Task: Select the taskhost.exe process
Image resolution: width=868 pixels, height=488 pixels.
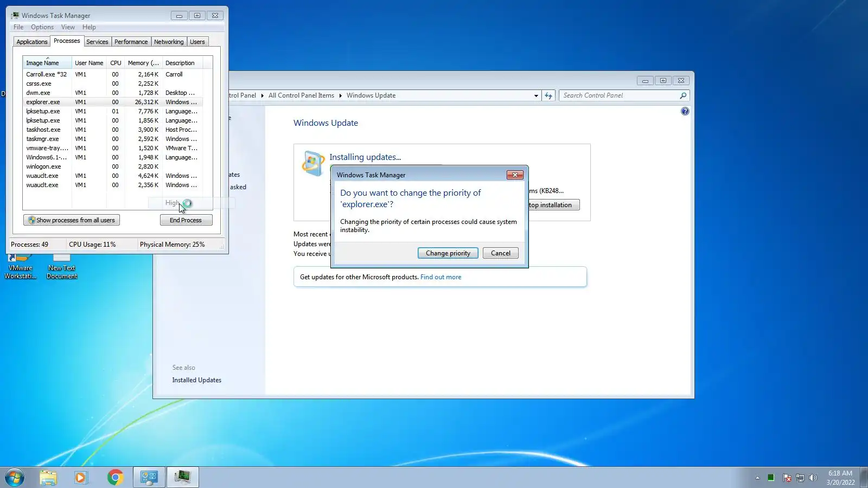Action: [x=113, y=130]
